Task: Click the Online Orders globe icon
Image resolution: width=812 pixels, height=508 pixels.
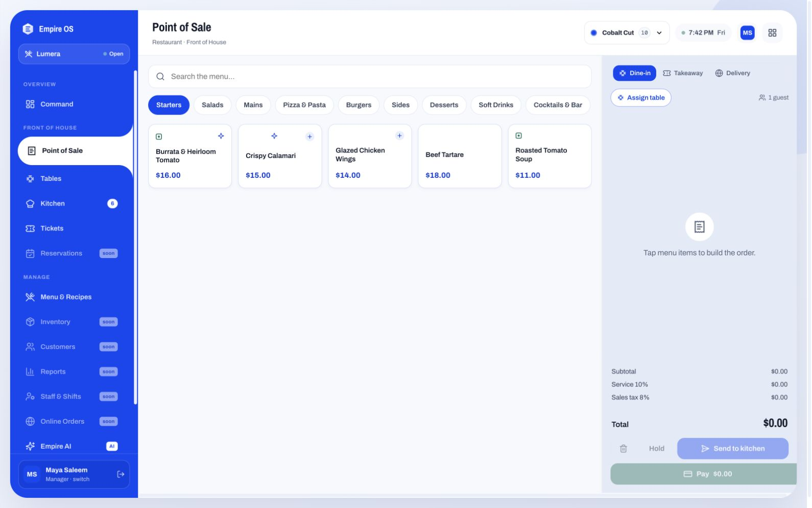Action: tap(30, 422)
